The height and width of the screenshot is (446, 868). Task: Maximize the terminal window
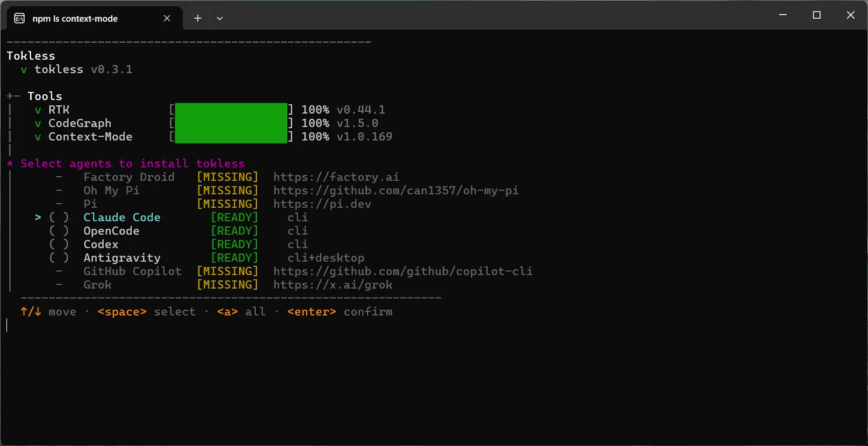coord(816,15)
